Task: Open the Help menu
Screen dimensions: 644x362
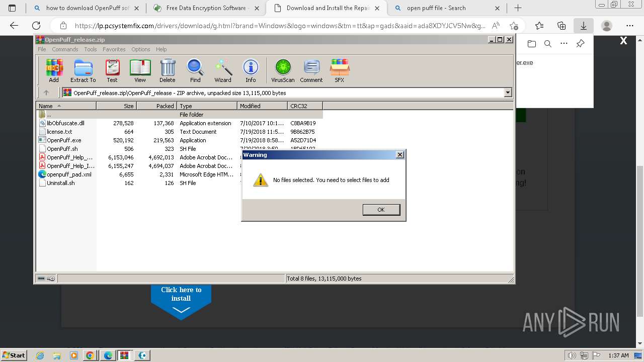Action: (161, 49)
